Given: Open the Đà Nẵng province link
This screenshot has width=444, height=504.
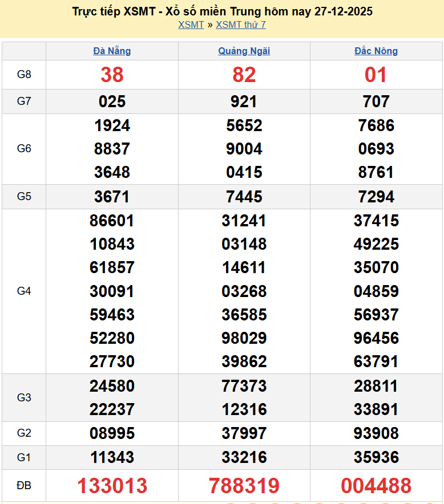Looking at the screenshot, I should [x=112, y=51].
